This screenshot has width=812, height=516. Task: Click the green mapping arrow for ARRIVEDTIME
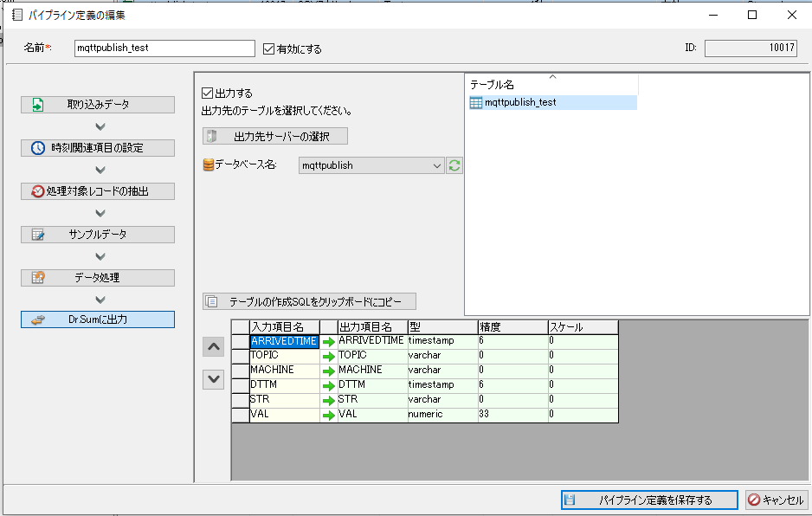point(329,341)
